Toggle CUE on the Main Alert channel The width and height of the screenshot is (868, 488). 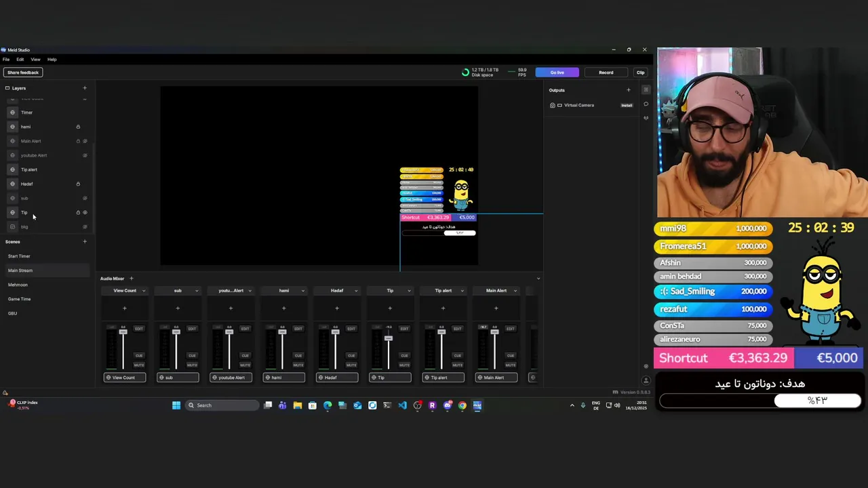pos(511,355)
